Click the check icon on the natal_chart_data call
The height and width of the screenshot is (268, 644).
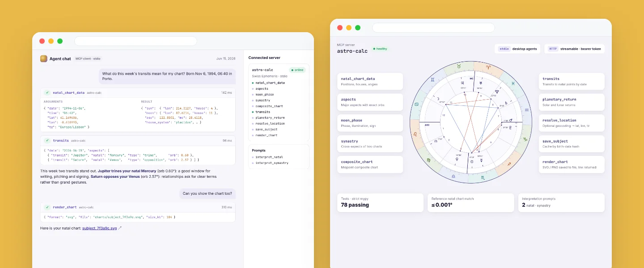tap(47, 92)
